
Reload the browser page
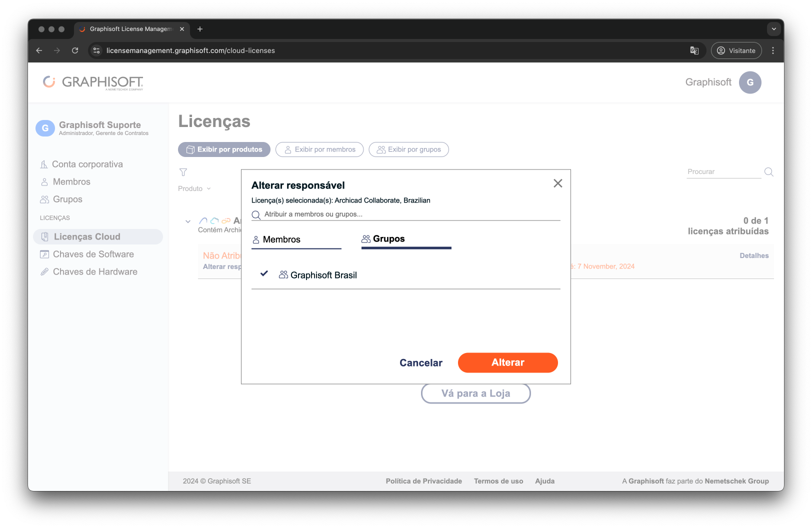pos(75,50)
